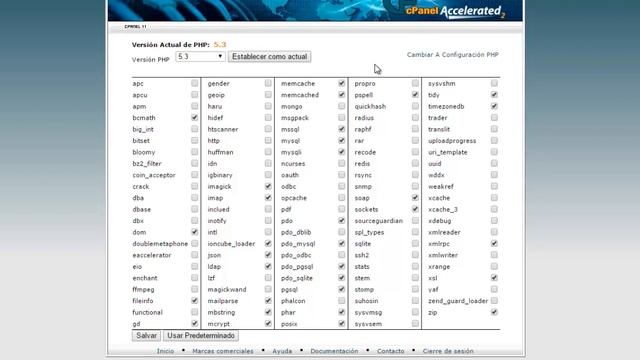Uncheck the json extension checkbox
This screenshot has height=360, width=640.
point(268,255)
